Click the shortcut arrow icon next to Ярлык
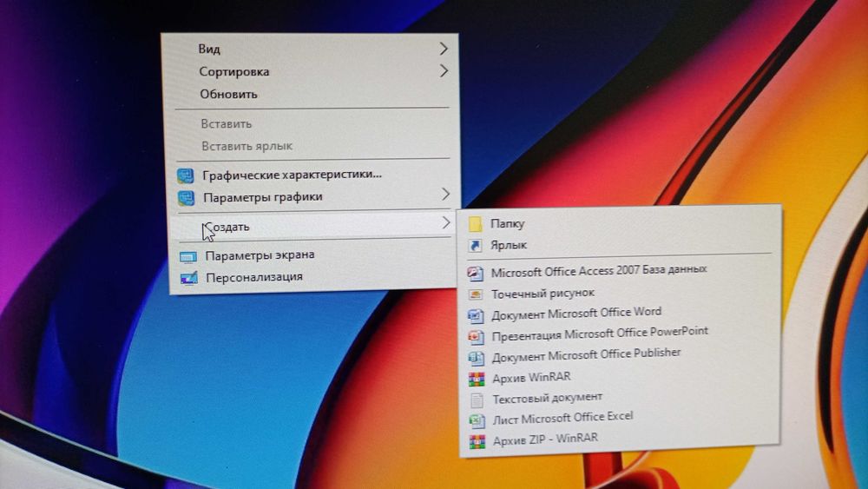The width and height of the screenshot is (868, 489). [475, 245]
